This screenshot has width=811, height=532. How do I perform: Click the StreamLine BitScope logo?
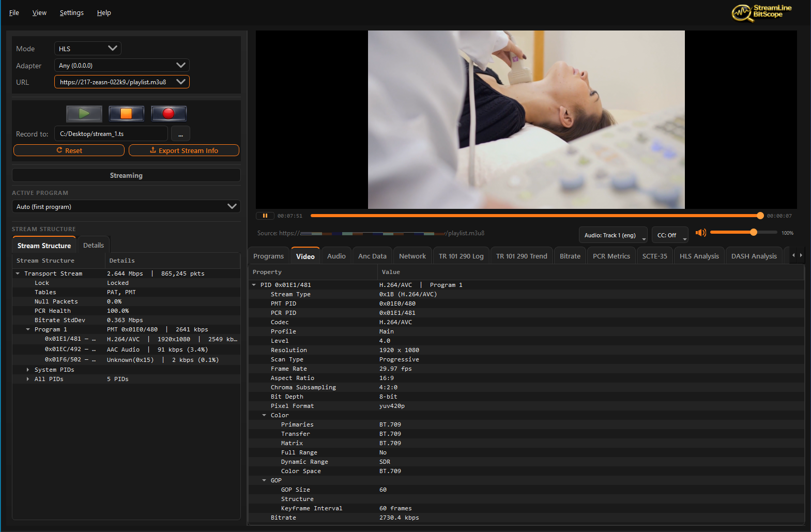[x=762, y=12]
